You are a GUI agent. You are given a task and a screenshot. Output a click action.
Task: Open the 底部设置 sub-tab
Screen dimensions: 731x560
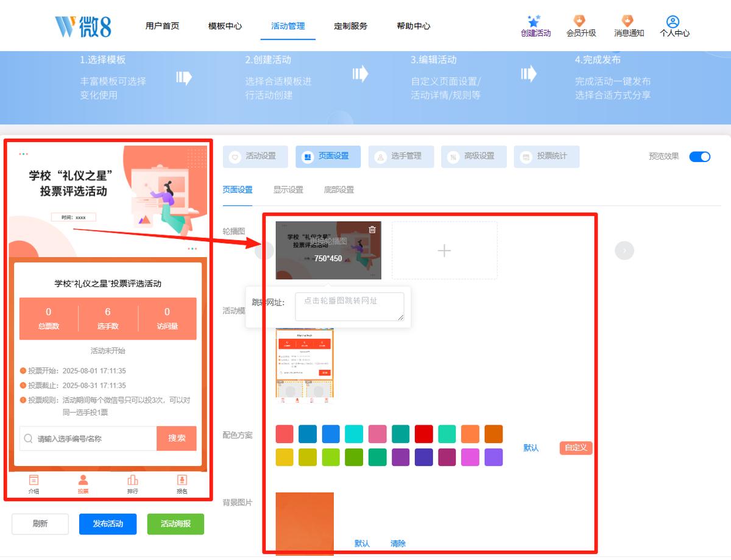339,190
